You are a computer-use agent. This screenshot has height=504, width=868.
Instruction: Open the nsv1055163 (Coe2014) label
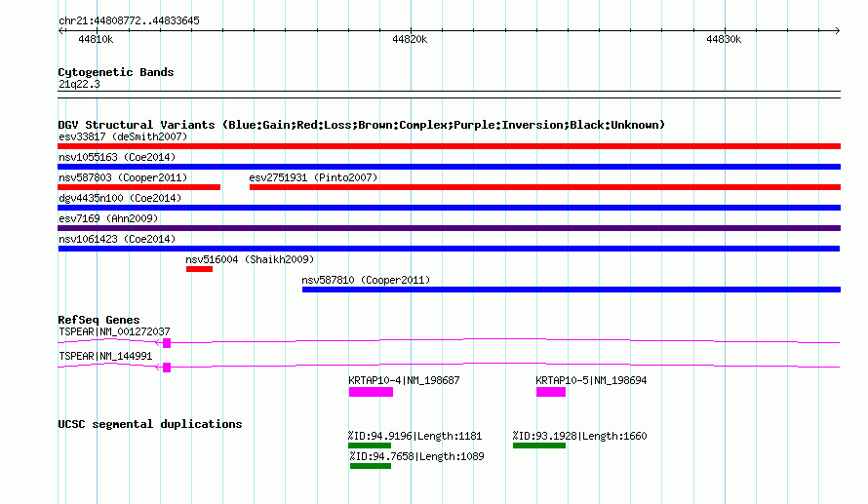[x=117, y=157]
